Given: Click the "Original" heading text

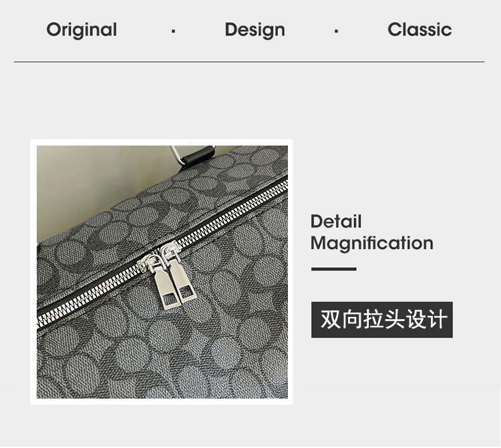Looking at the screenshot, I should tap(81, 29).
